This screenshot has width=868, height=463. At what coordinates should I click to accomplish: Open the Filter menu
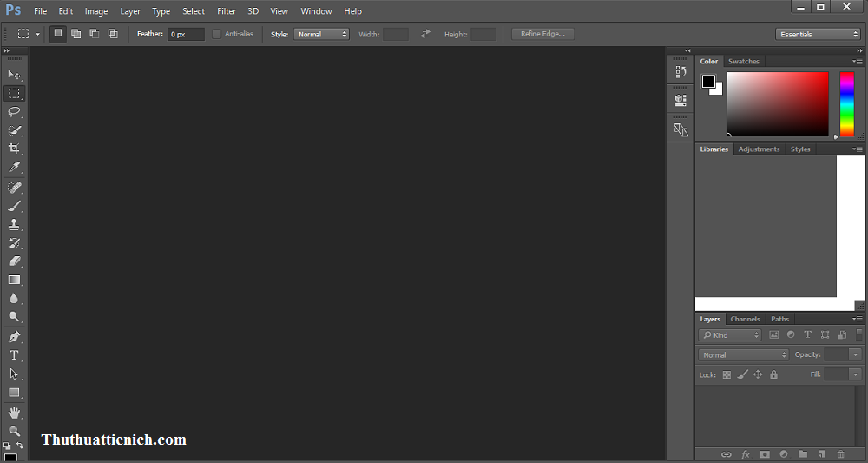[x=227, y=11]
